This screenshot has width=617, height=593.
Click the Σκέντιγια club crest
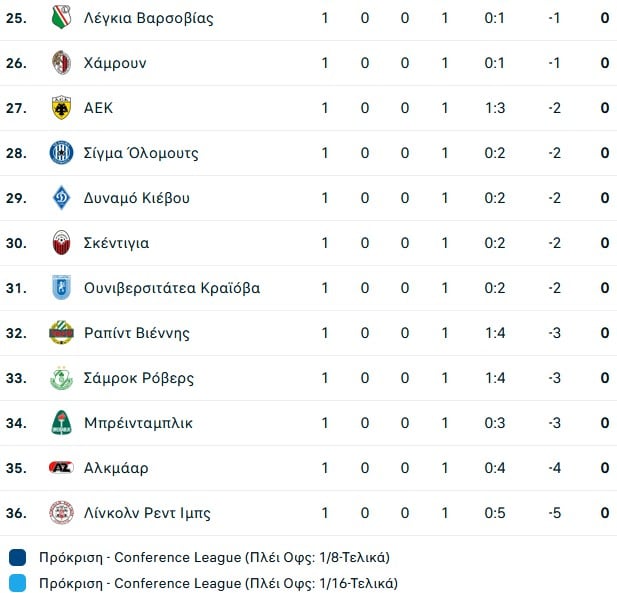tap(62, 243)
